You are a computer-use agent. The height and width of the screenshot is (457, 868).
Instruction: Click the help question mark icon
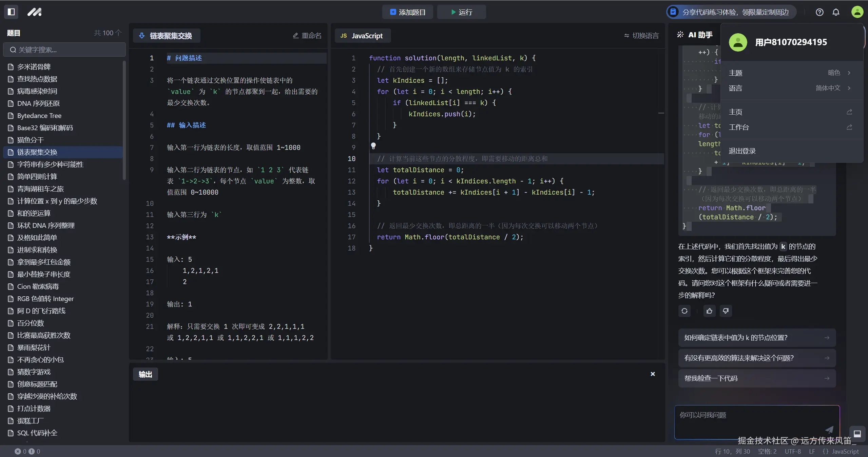point(819,12)
